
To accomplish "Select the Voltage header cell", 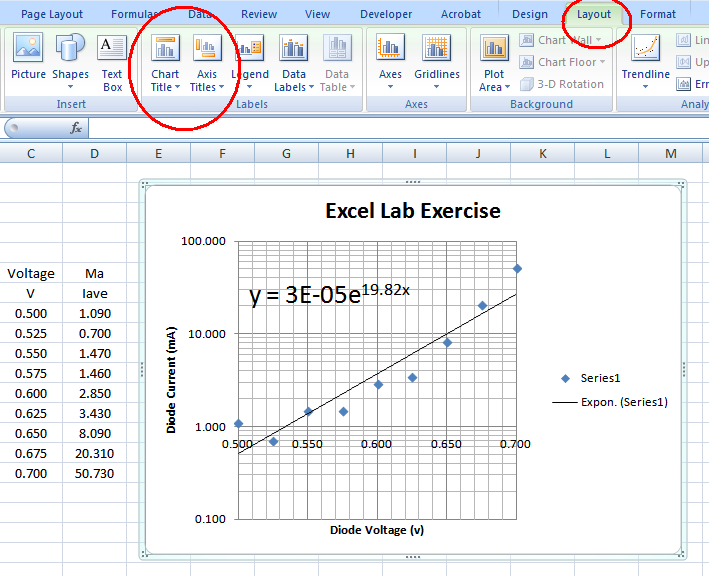I will click(x=31, y=274).
